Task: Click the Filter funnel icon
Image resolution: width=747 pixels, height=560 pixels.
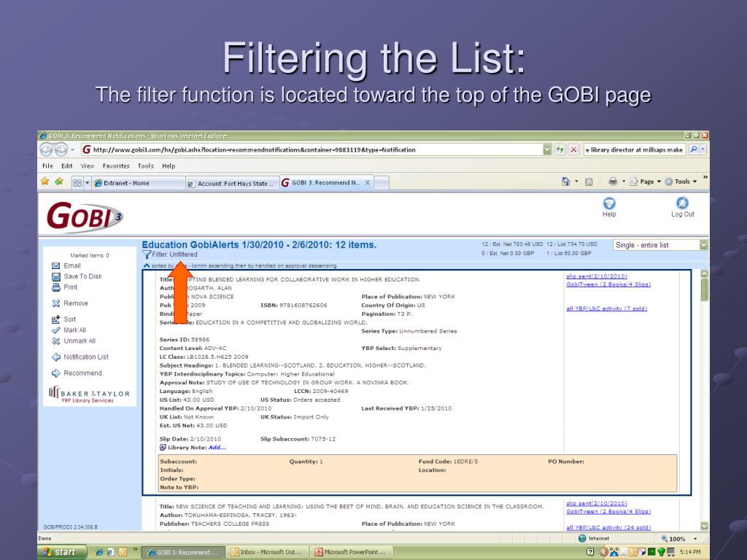Action: (x=147, y=254)
